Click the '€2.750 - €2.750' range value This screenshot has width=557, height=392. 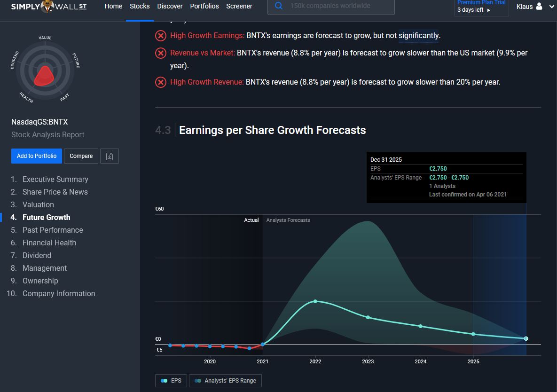(x=448, y=178)
